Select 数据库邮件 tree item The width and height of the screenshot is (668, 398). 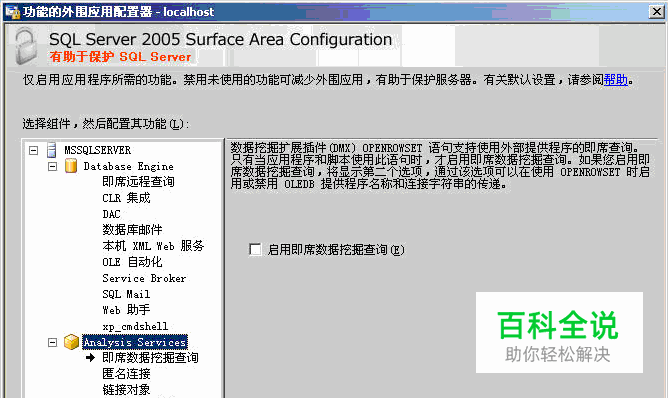(132, 230)
